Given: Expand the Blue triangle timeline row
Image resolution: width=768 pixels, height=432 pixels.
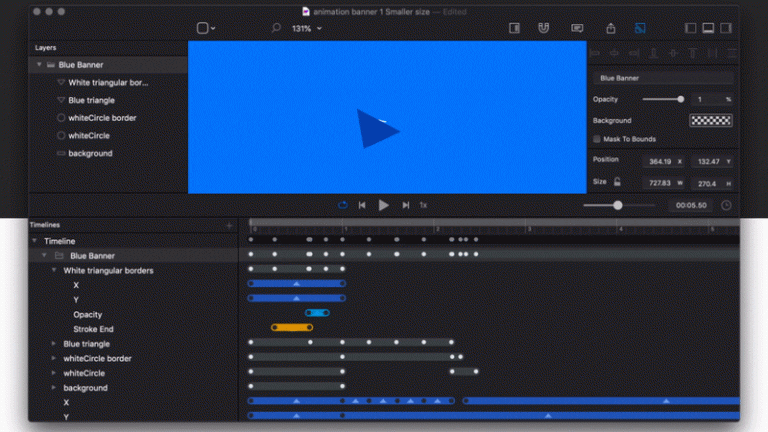Looking at the screenshot, I should pos(53,344).
